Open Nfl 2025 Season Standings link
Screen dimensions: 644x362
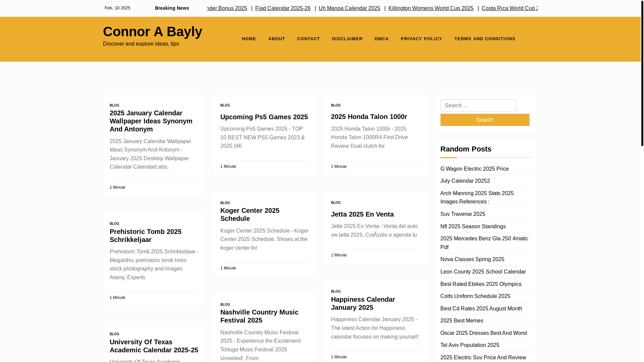[473, 227]
